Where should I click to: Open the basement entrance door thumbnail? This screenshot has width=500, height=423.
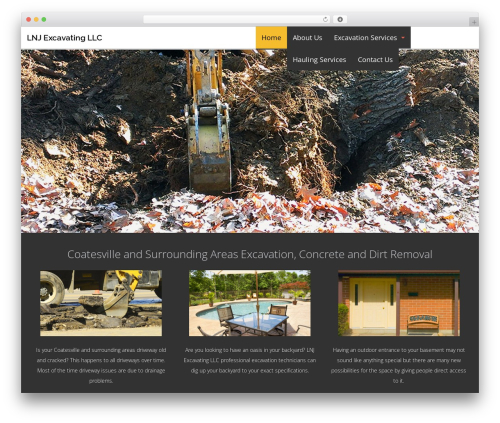pos(399,303)
